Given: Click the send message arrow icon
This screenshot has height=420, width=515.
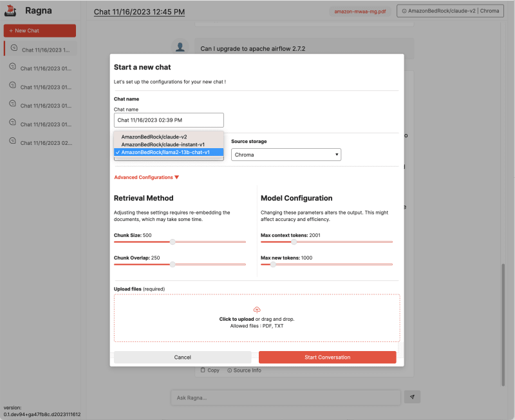Looking at the screenshot, I should [x=412, y=397].
